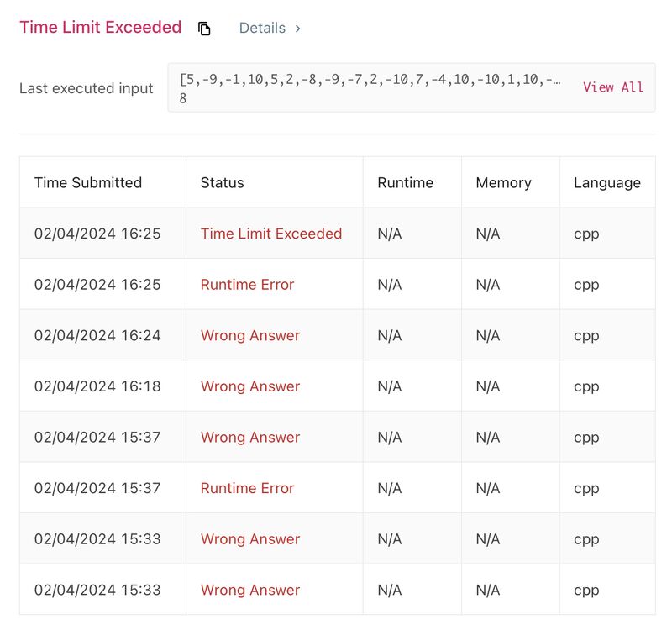This screenshot has width=672, height=630.
Task: Click the 02/04/2024 16:24 timestamp cell
Action: pyautogui.click(x=97, y=335)
